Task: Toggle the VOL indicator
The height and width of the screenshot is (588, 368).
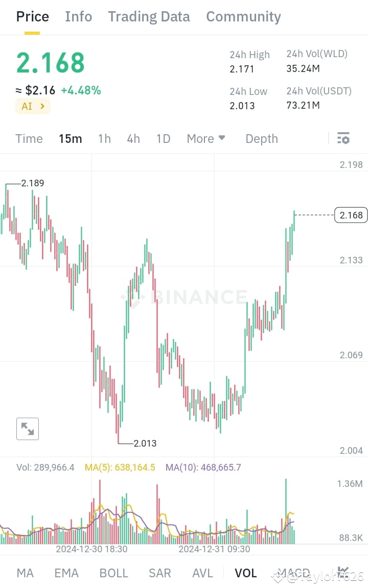Action: tap(245, 573)
